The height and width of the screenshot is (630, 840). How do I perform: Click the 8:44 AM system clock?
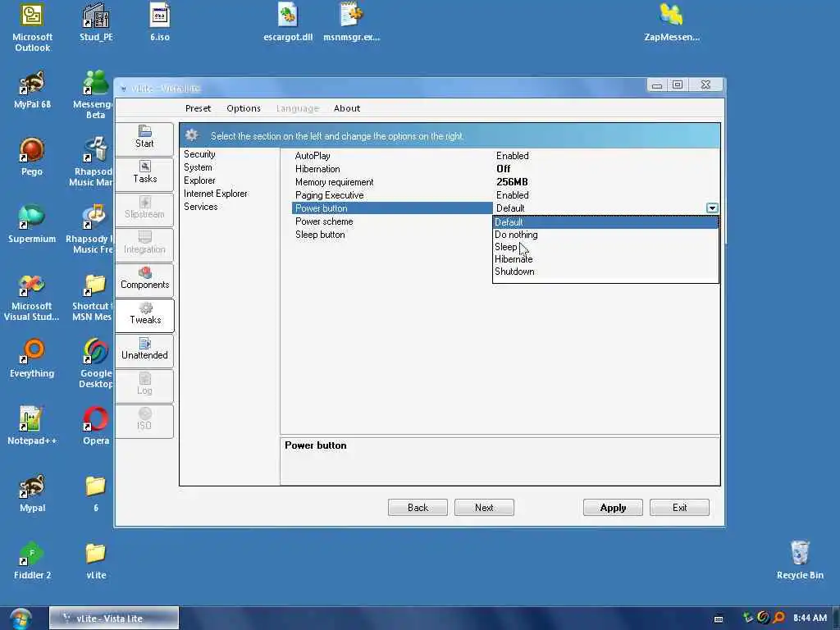(810, 619)
